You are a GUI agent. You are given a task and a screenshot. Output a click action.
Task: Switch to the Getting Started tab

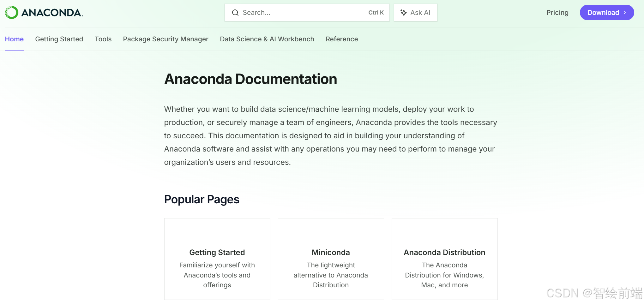pyautogui.click(x=59, y=39)
